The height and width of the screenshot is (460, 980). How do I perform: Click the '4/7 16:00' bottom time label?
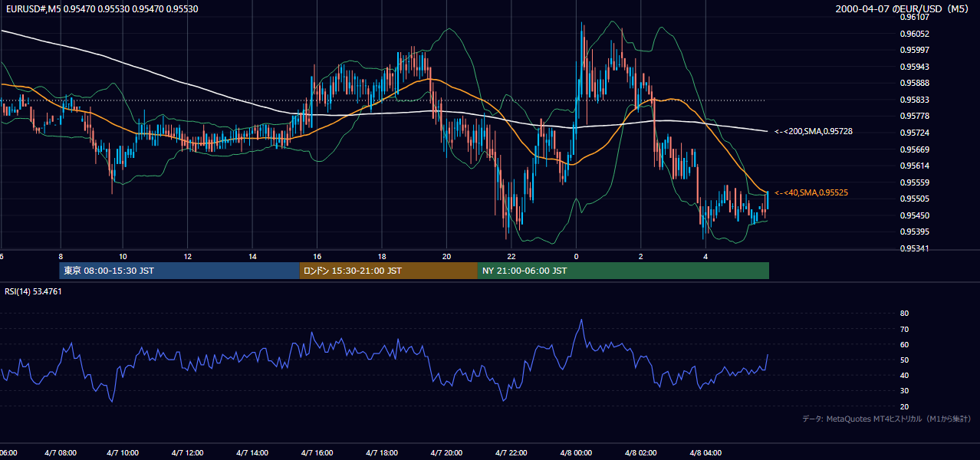coord(317,453)
